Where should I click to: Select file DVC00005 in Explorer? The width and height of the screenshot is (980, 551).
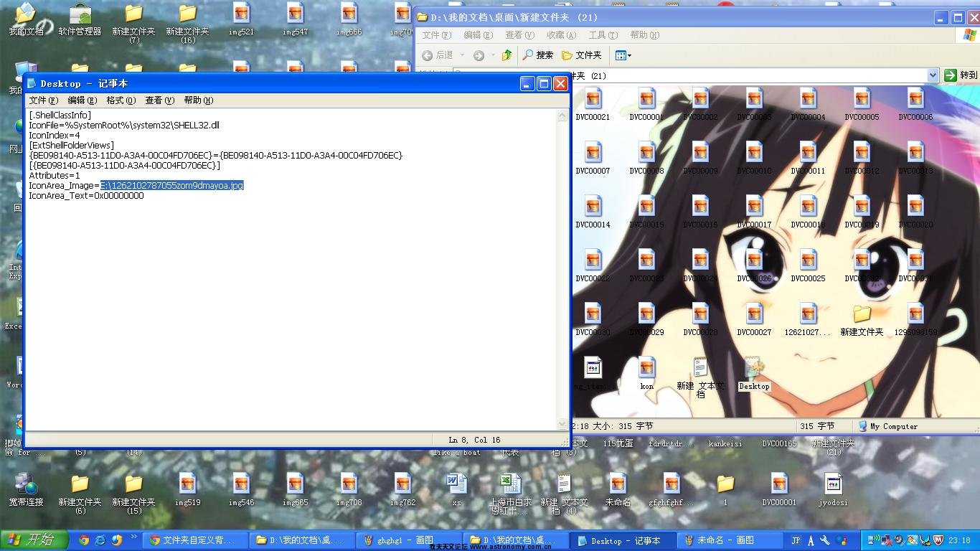[862, 105]
